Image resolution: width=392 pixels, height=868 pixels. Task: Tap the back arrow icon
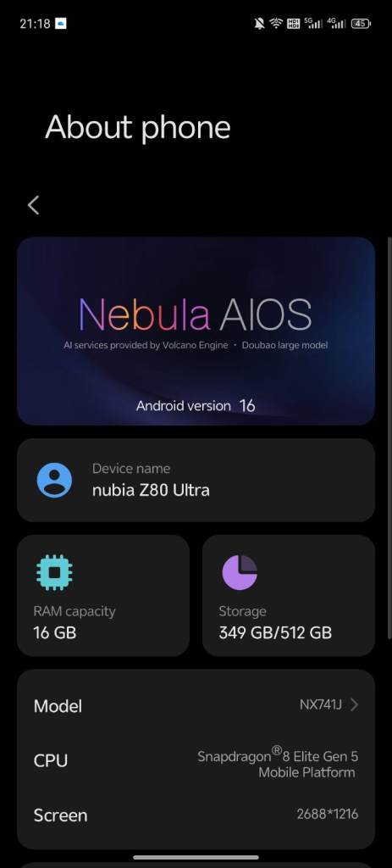(33, 205)
